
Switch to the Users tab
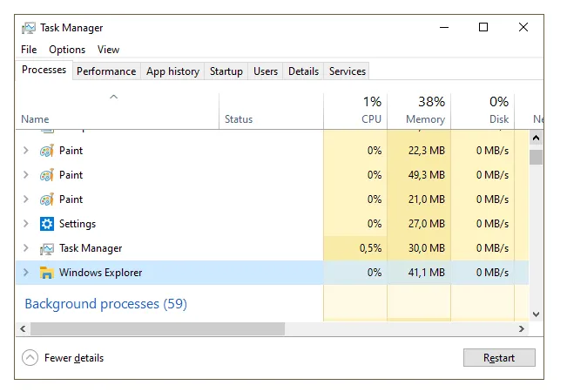(266, 71)
